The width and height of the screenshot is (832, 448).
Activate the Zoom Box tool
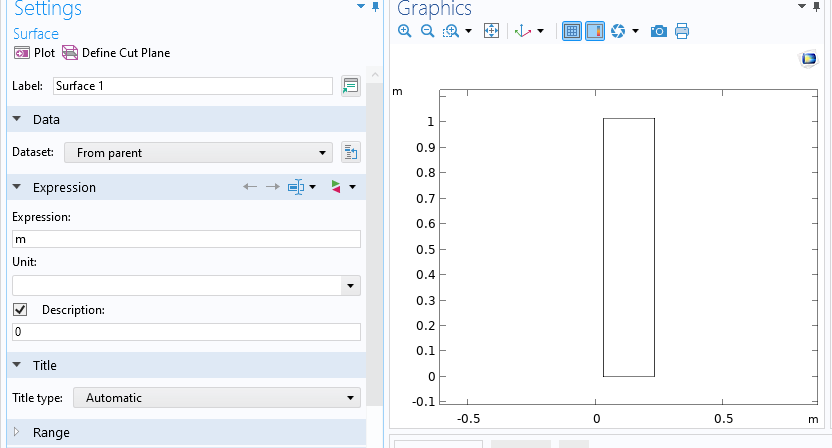450,32
